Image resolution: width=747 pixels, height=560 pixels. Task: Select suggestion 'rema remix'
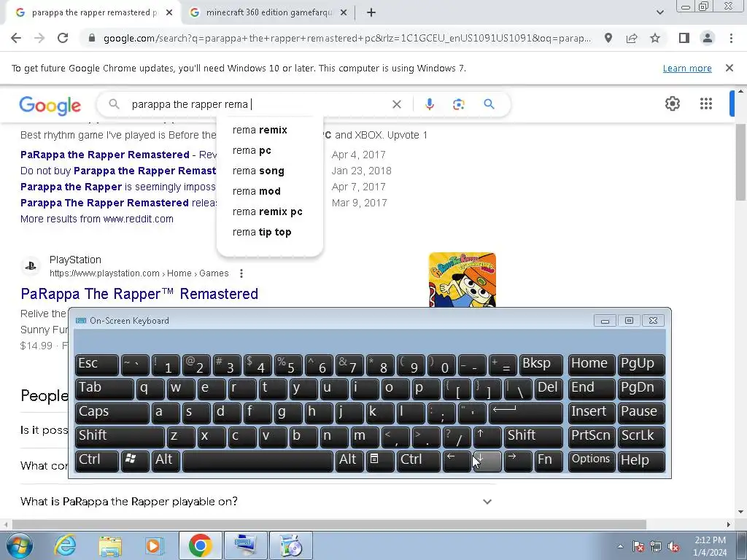[260, 130]
